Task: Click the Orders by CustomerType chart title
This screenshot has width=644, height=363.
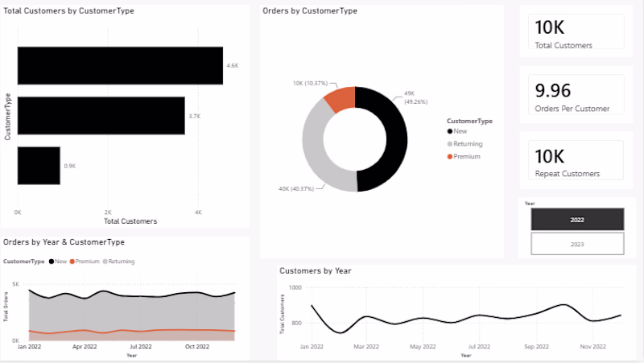Action: pos(310,11)
